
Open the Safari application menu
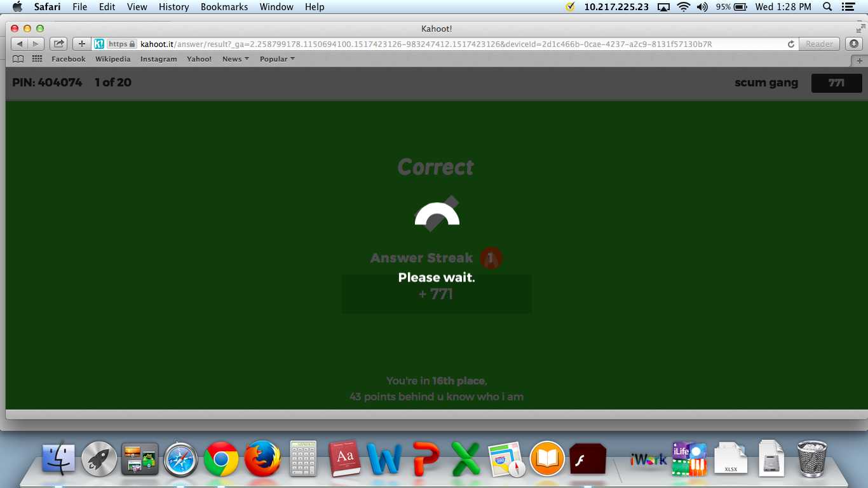click(x=47, y=7)
